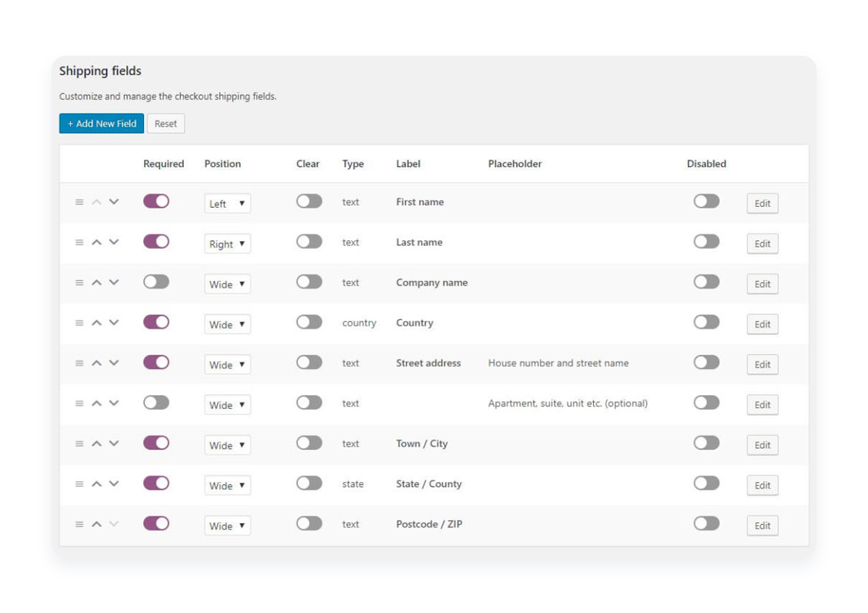The height and width of the screenshot is (613, 868).
Task: Grab the drag handle for First name row
Action: pos(80,202)
